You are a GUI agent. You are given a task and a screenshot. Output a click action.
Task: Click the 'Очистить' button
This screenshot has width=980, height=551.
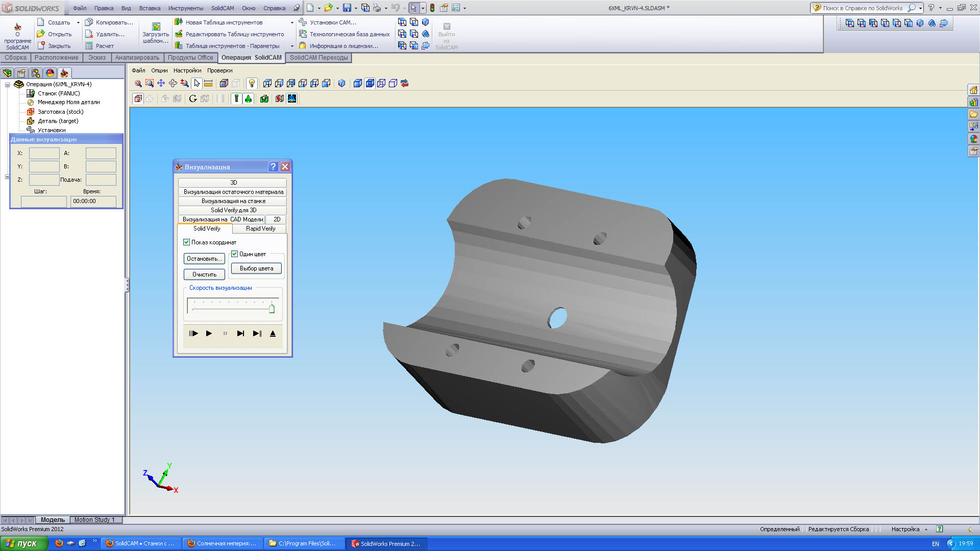click(x=204, y=274)
